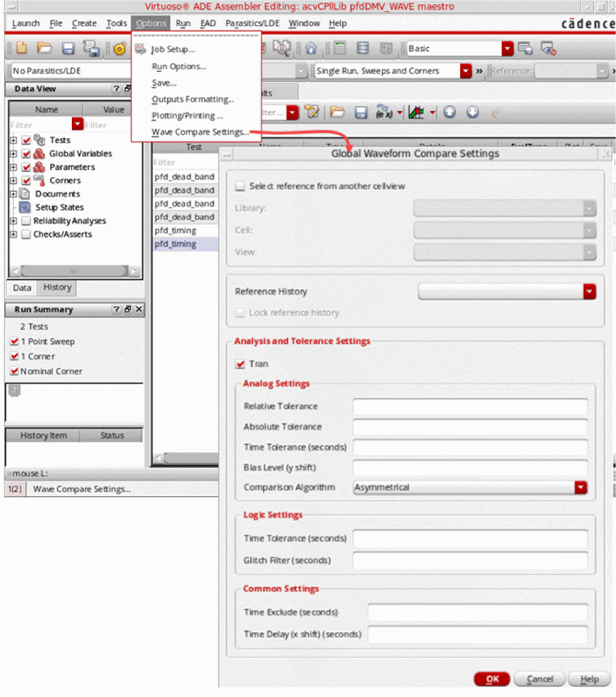
Task: Click the Run Summary float panel icon
Action: [x=127, y=309]
